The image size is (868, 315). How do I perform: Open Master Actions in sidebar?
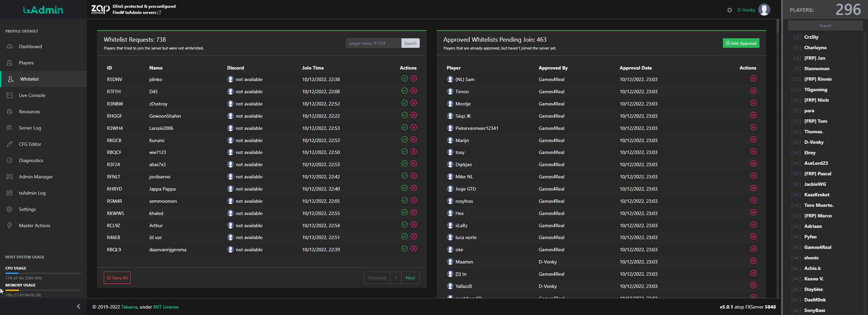tap(34, 225)
